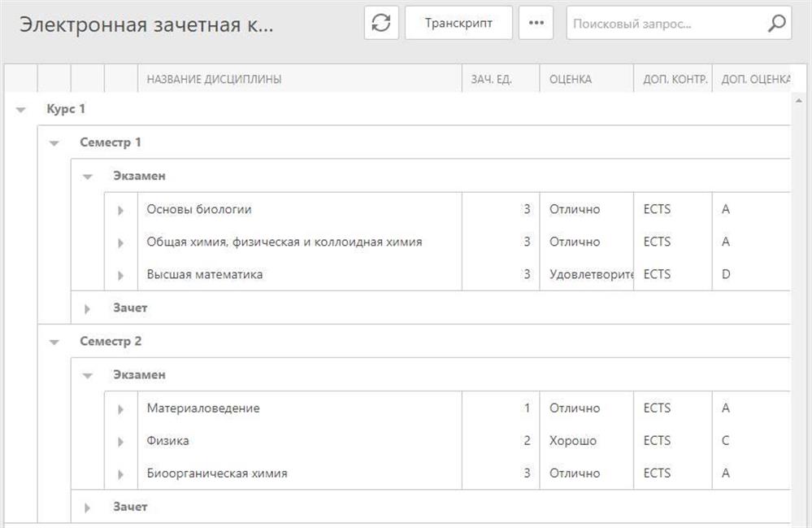Collapse the Семестр 2 group
This screenshot has height=528, width=812.
(54, 342)
